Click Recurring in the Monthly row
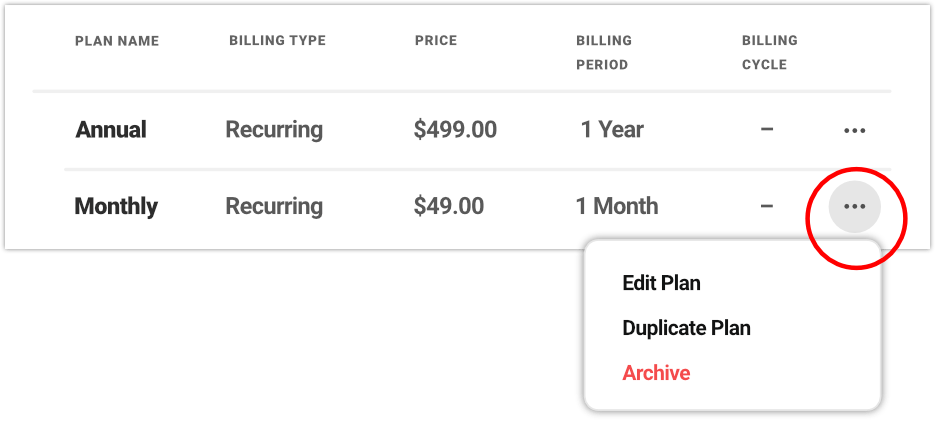 click(x=274, y=207)
